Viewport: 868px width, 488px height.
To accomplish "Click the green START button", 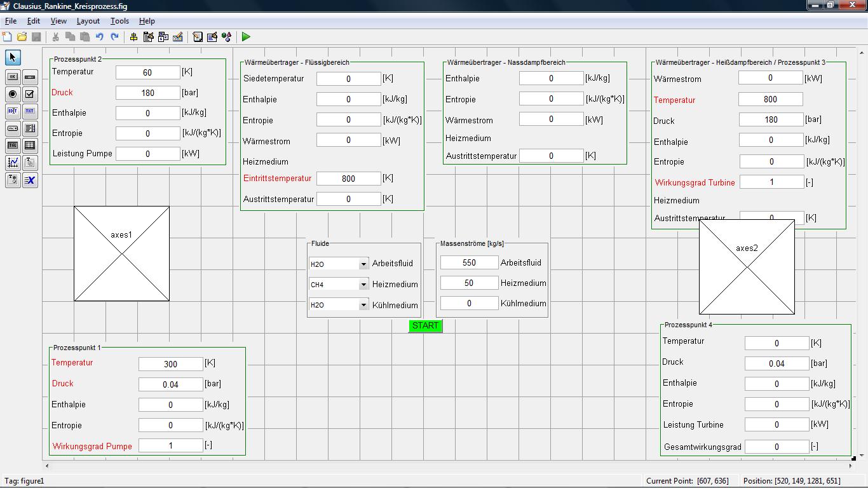I will click(x=425, y=326).
